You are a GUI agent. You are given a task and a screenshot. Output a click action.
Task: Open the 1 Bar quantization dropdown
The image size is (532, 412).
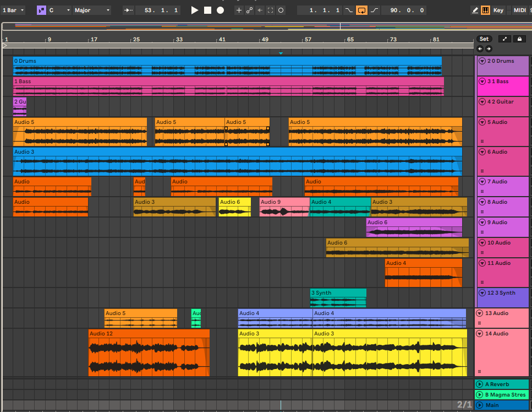(x=13, y=10)
